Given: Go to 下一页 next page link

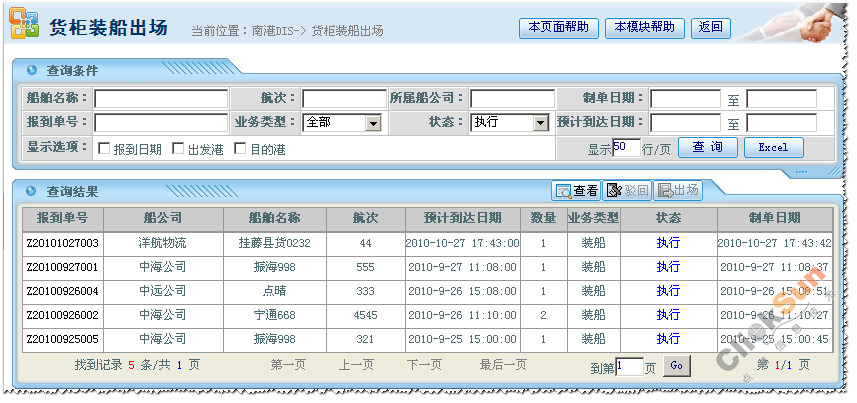Looking at the screenshot, I should point(424,366).
